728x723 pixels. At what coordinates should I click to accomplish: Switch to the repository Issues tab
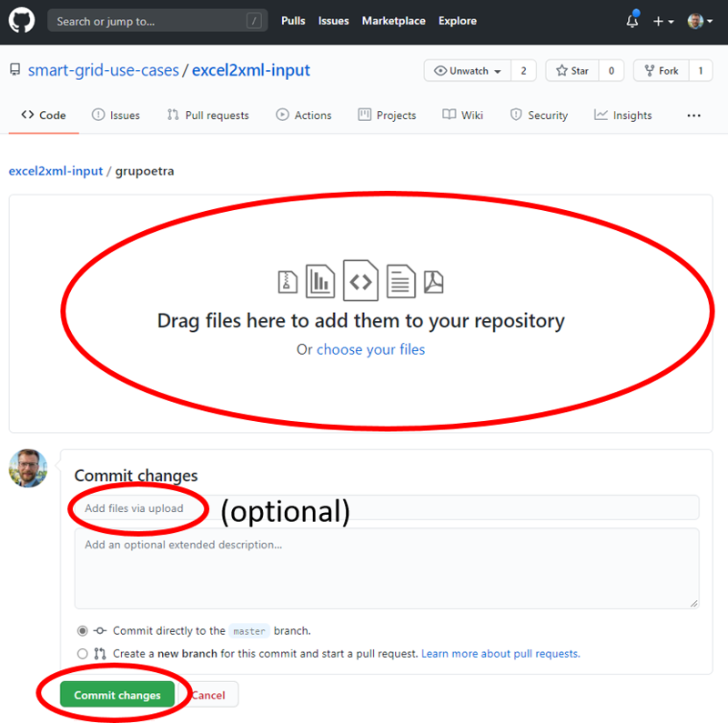point(116,115)
